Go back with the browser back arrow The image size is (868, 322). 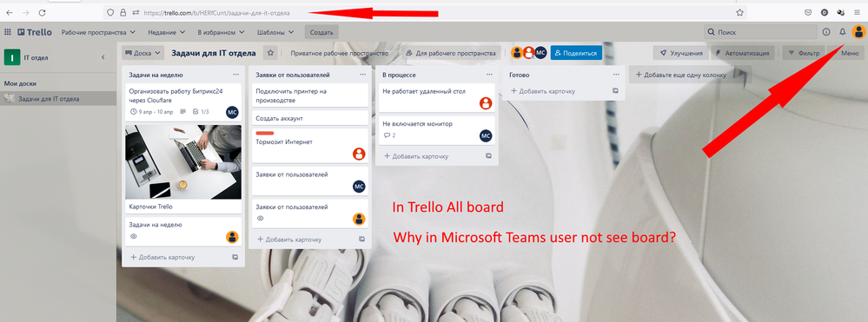click(10, 12)
